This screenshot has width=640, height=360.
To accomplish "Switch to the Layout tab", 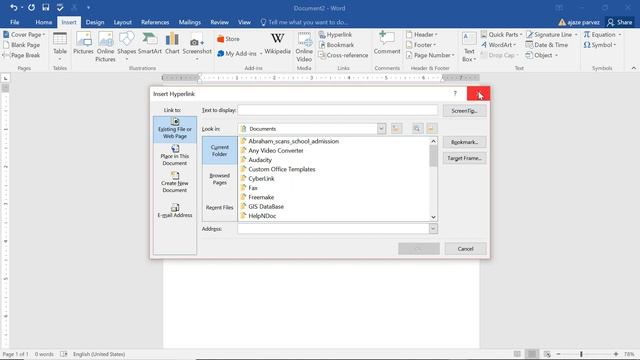I will point(122,22).
